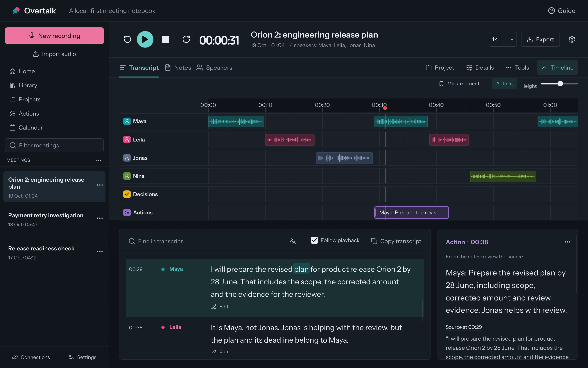Click Mark moment
588x368 pixels.
(459, 84)
